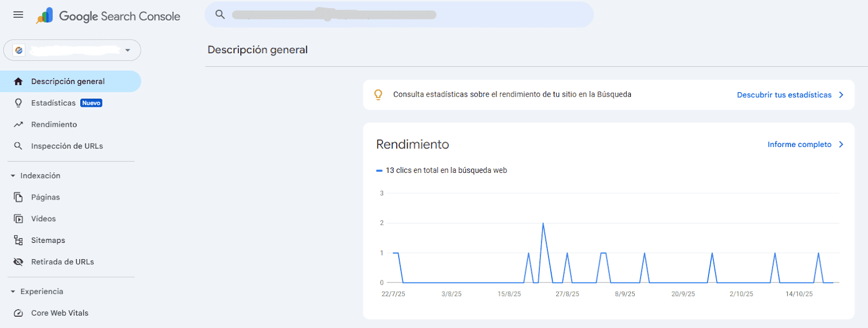
Task: Click the peak of 2 clicks on chart
Action: tap(543, 223)
